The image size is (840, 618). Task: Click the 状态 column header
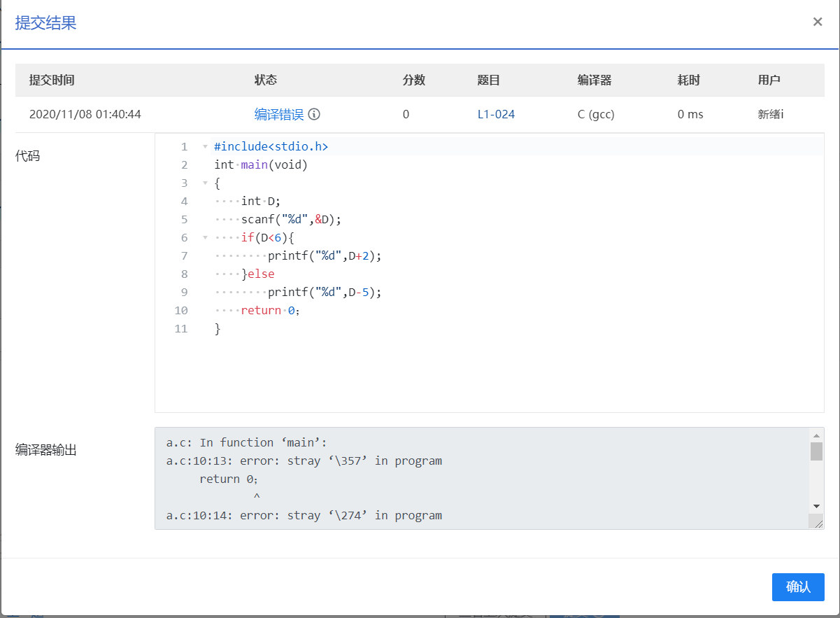point(265,80)
